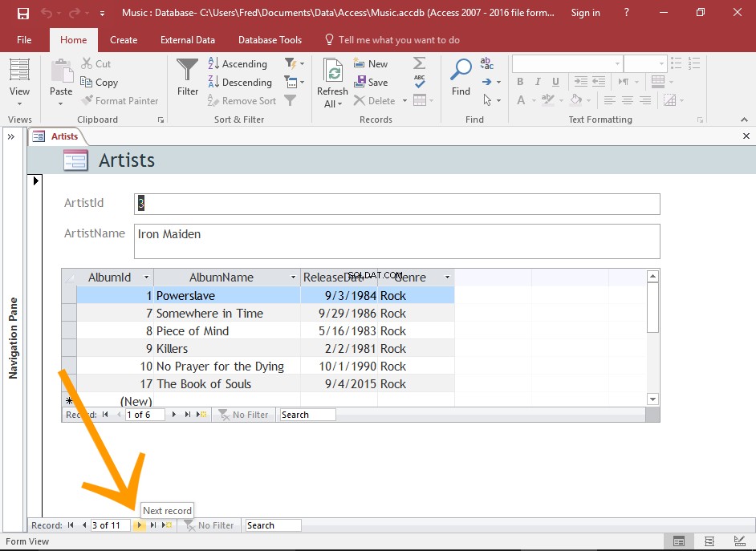Screen dimensions: 756x551
Task: Go to last record in main form navigation
Action: (153, 525)
